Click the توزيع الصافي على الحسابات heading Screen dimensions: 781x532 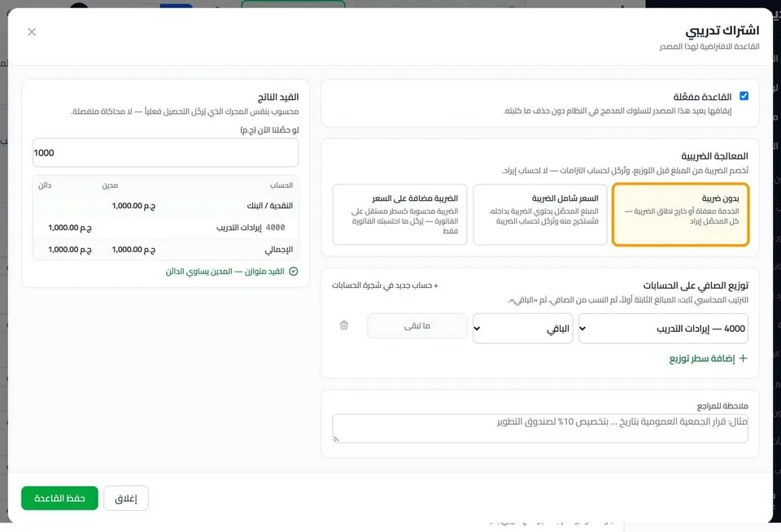(696, 286)
